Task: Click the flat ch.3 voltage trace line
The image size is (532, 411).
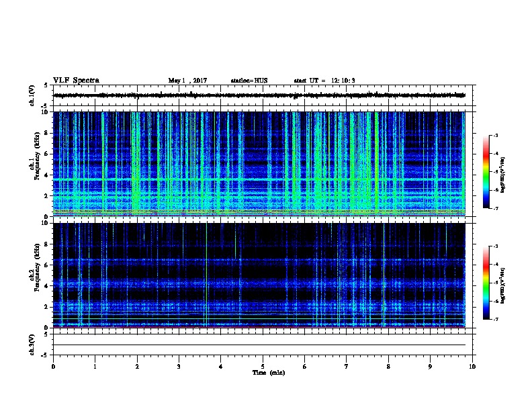Action: tap(259, 345)
